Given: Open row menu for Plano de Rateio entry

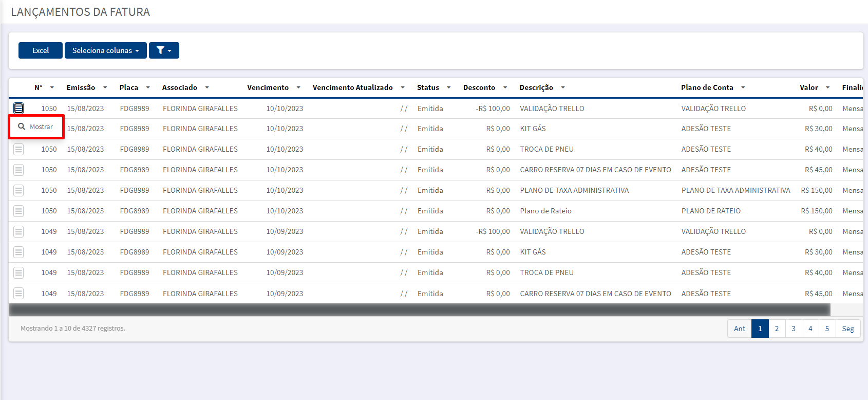Looking at the screenshot, I should pos(18,211).
